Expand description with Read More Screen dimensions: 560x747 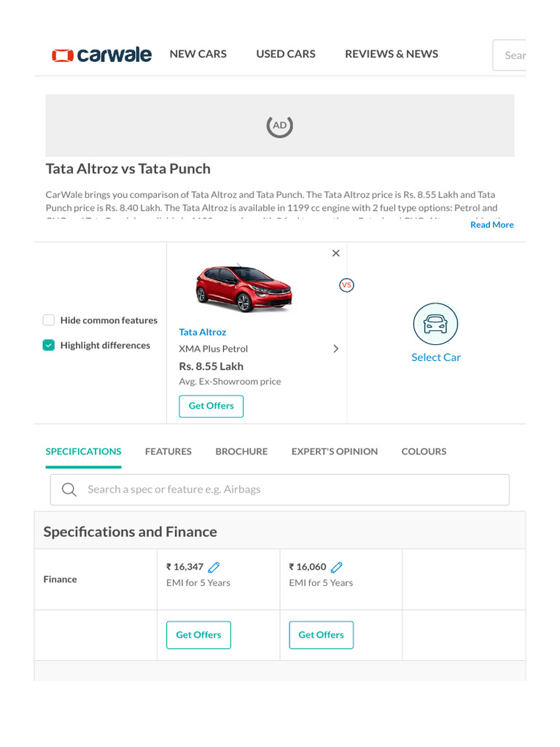(491, 225)
